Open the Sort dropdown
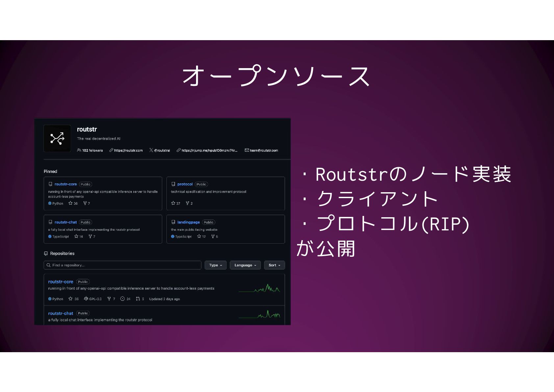554x392 pixels. pyautogui.click(x=274, y=265)
